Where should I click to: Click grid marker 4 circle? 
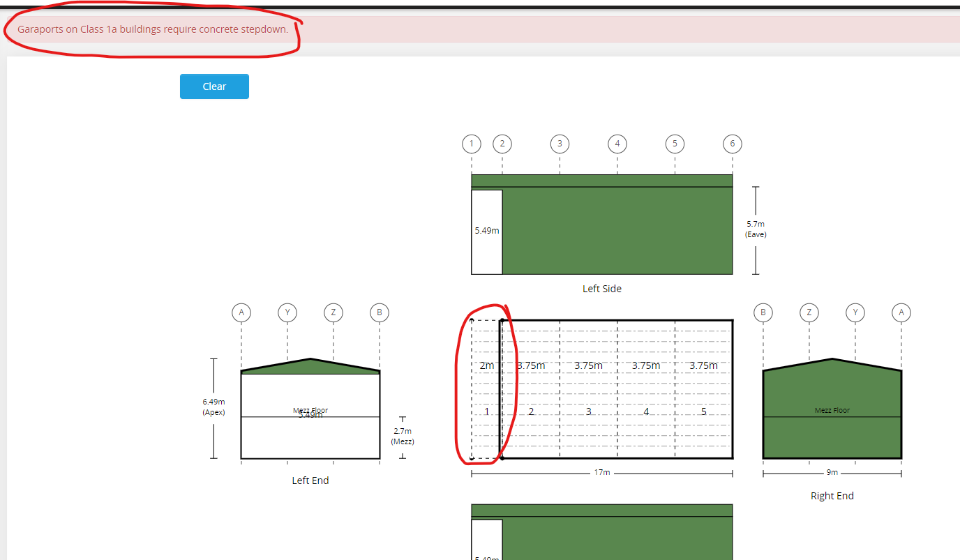(617, 144)
